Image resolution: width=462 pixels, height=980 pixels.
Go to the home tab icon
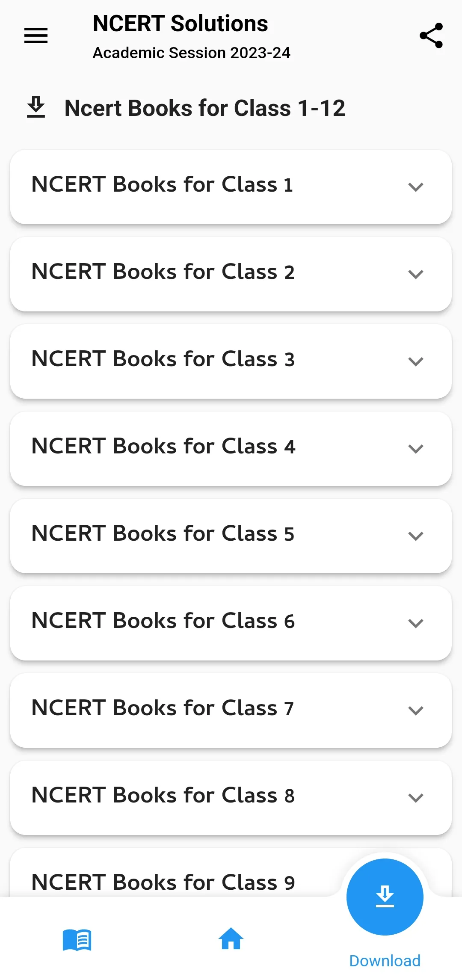pyautogui.click(x=231, y=939)
